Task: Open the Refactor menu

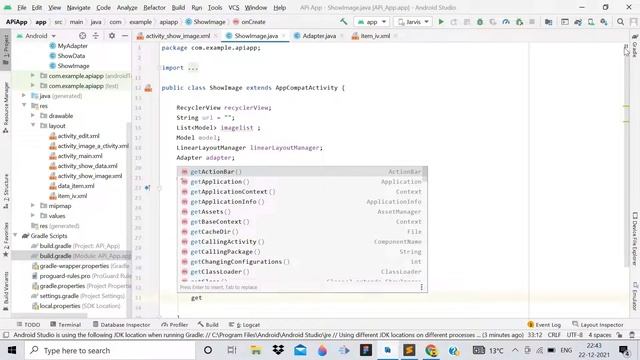Action: pos(154,7)
